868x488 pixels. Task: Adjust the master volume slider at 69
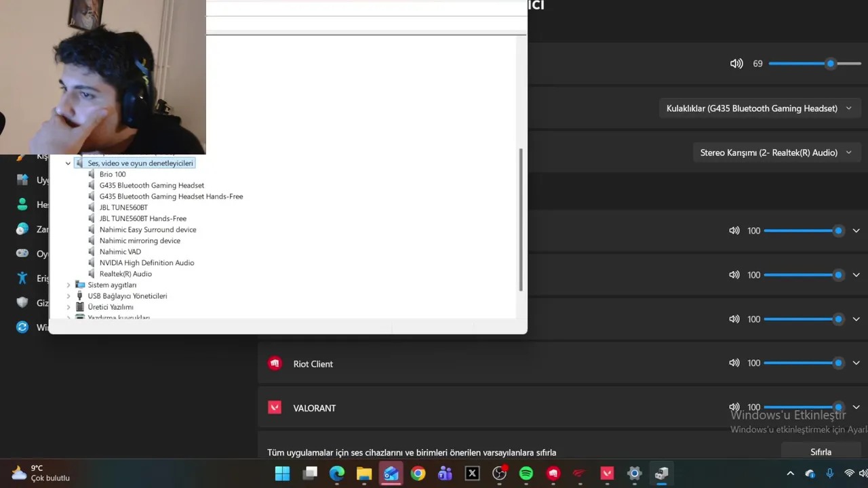tap(814, 63)
